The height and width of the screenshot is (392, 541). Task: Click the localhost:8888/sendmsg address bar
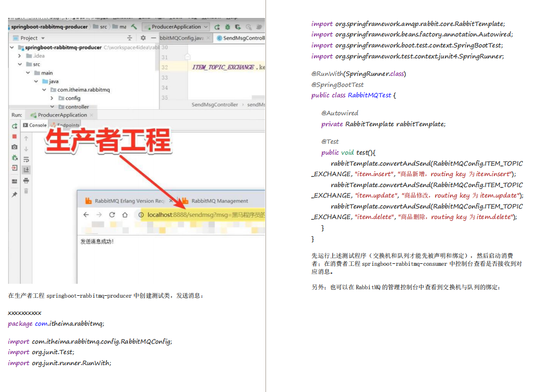(x=201, y=215)
